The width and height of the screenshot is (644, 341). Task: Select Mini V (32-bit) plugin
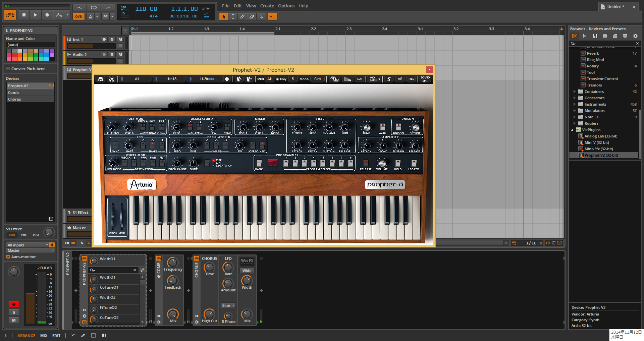[597, 143]
